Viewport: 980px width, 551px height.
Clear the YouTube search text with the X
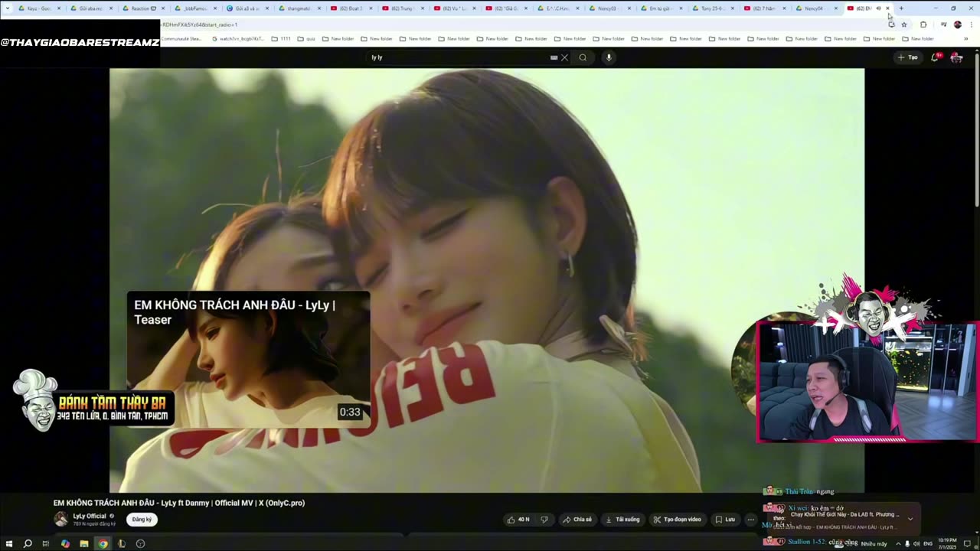point(564,57)
